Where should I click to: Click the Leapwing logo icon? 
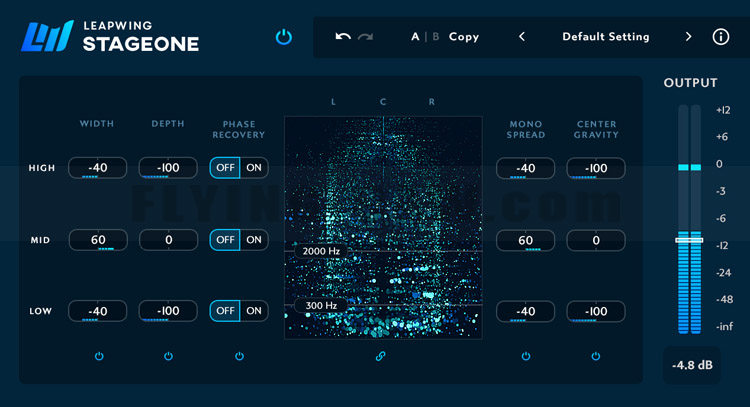click(x=47, y=36)
